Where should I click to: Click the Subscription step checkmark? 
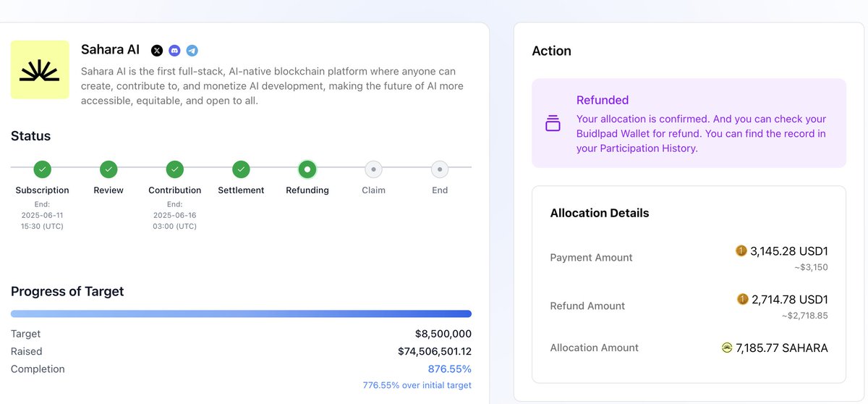[x=43, y=169]
